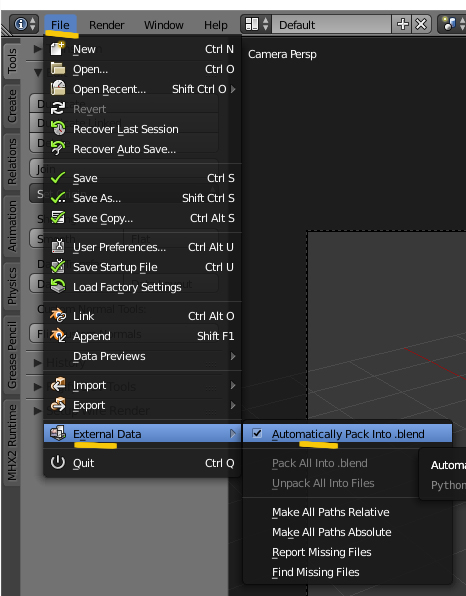Choose Append from the File menu
466x596 pixels.
click(143, 336)
